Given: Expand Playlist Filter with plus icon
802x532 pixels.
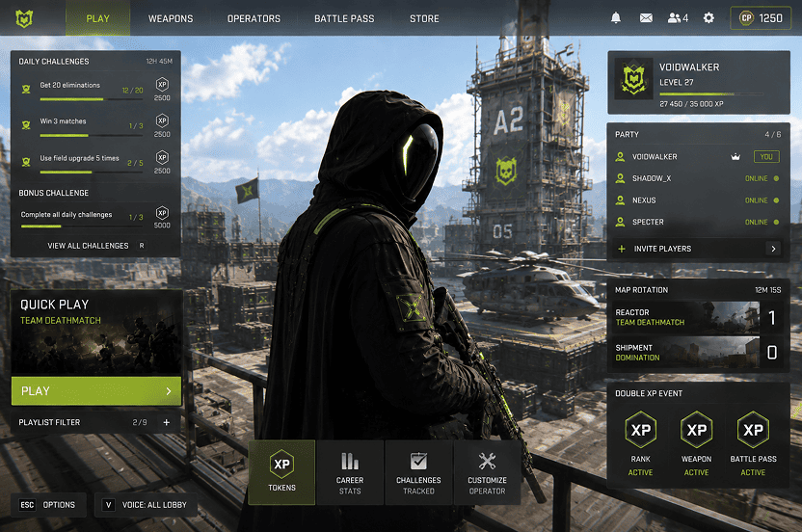Looking at the screenshot, I should pos(166,422).
